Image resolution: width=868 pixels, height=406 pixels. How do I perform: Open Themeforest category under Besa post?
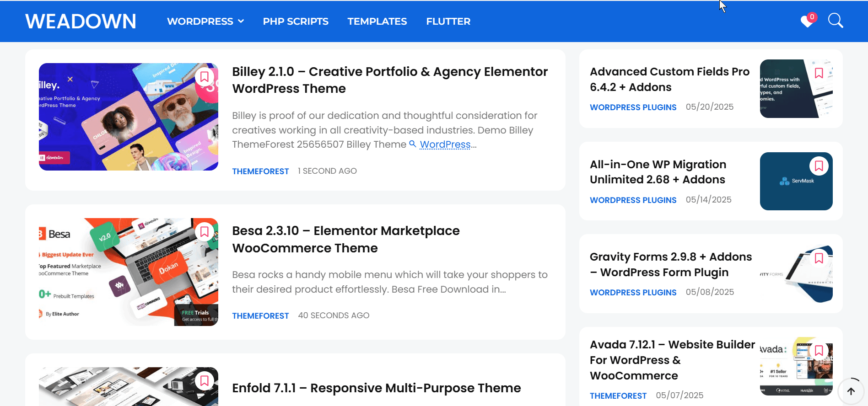[260, 316]
